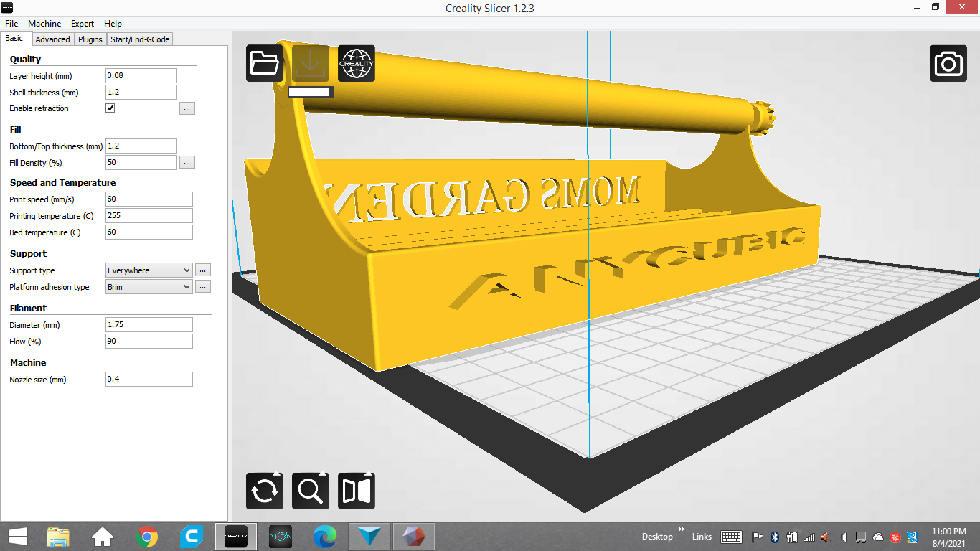980x551 pixels.
Task: Open retraction settings ellipsis button
Action: [187, 108]
